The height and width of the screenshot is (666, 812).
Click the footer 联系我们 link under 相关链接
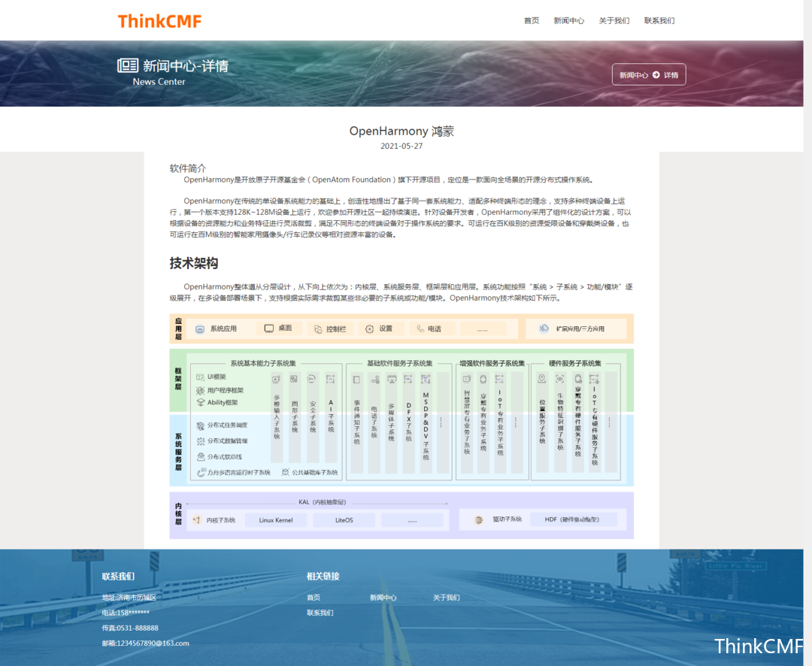click(320, 613)
